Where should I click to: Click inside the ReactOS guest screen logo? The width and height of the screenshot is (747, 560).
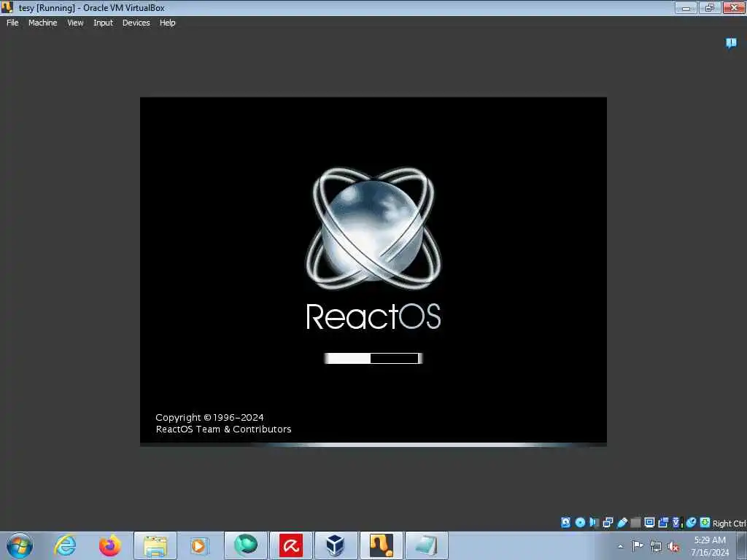(373, 228)
